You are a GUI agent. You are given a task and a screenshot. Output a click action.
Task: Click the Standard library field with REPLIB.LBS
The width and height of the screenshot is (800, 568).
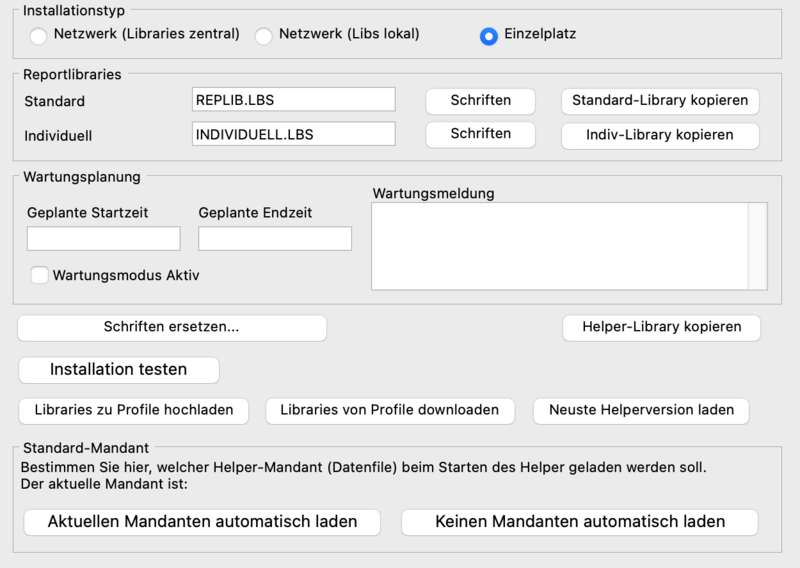point(293,100)
